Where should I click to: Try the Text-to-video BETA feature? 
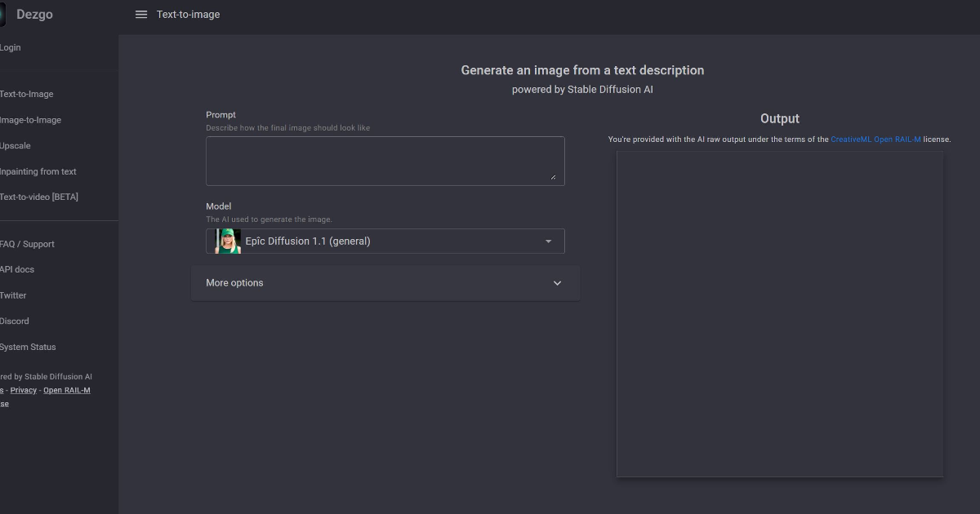click(39, 197)
